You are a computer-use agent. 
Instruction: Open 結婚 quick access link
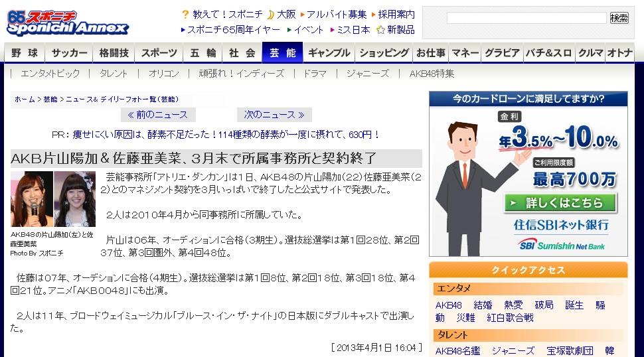[x=483, y=305]
